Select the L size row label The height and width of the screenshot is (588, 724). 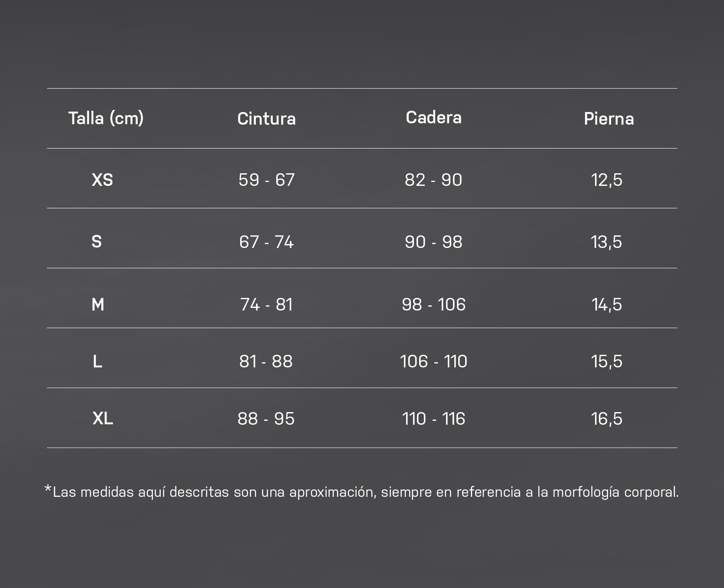97,361
